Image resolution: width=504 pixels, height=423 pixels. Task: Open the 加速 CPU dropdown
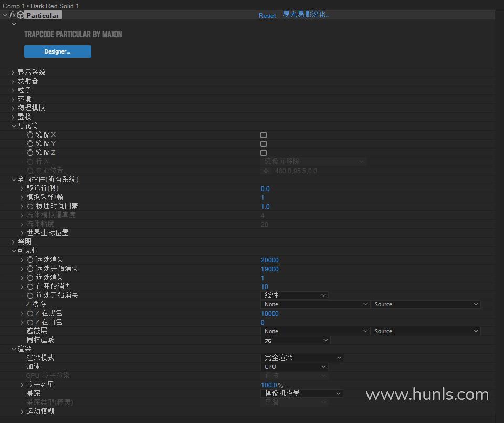294,367
